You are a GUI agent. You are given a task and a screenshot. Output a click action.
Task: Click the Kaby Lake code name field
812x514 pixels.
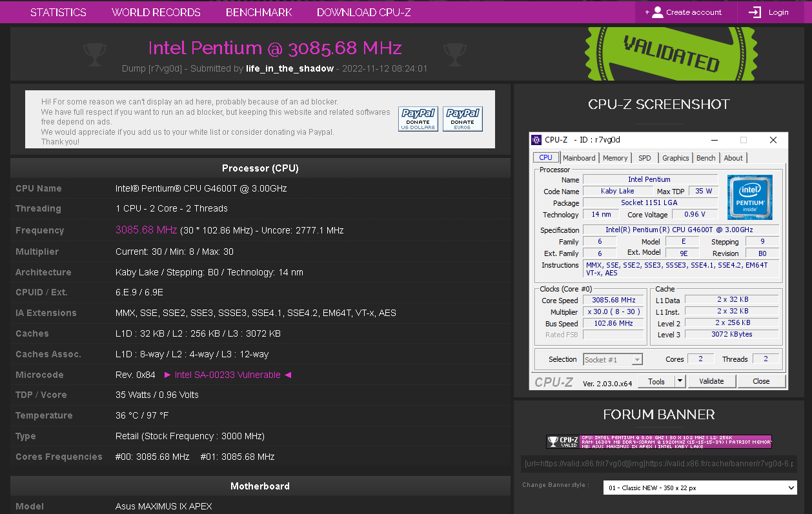pos(618,191)
